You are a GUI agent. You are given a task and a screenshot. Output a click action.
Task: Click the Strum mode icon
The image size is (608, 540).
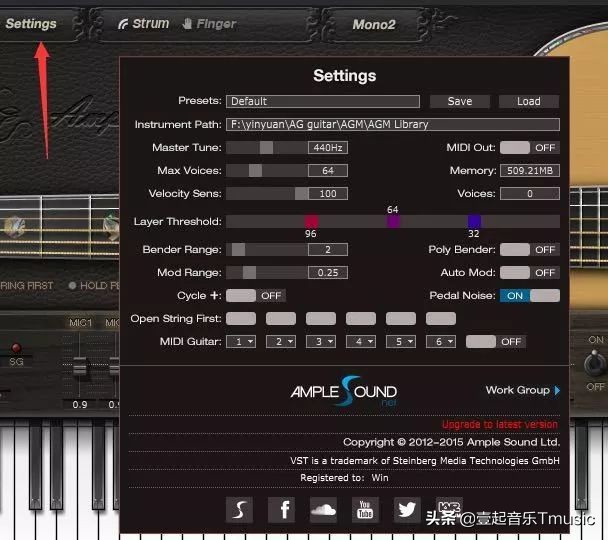pos(123,24)
